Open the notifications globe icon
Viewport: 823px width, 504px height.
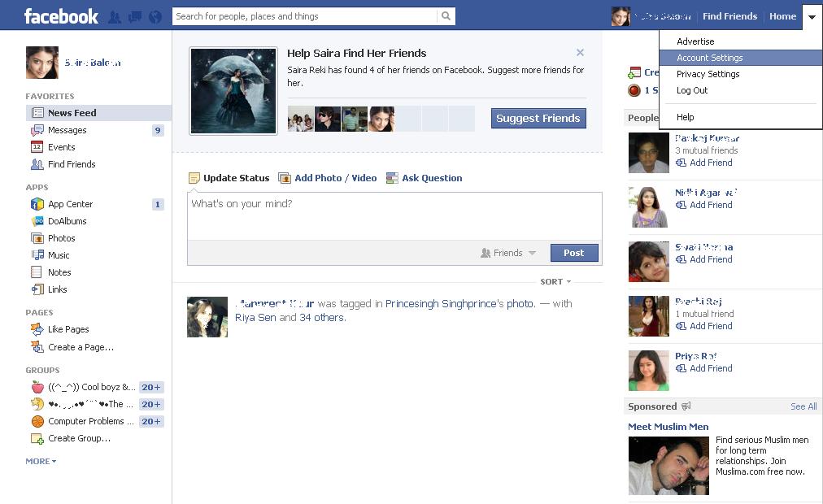(x=155, y=16)
